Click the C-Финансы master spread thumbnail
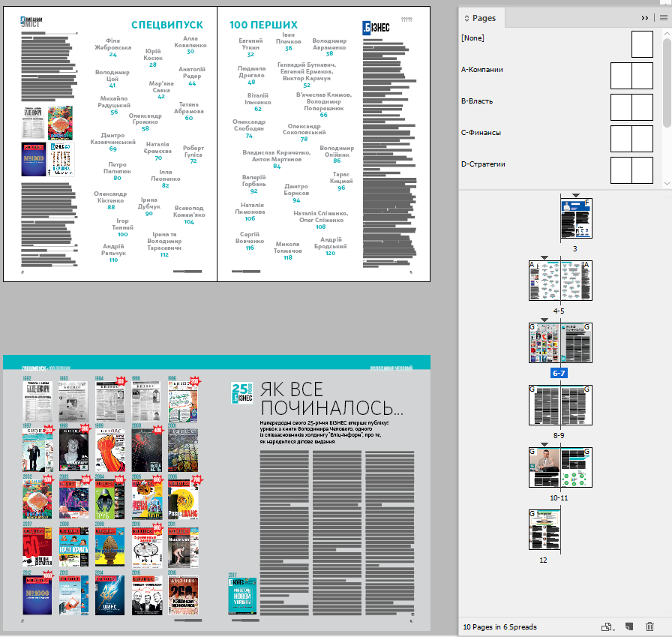The image size is (672, 637). coord(631,139)
